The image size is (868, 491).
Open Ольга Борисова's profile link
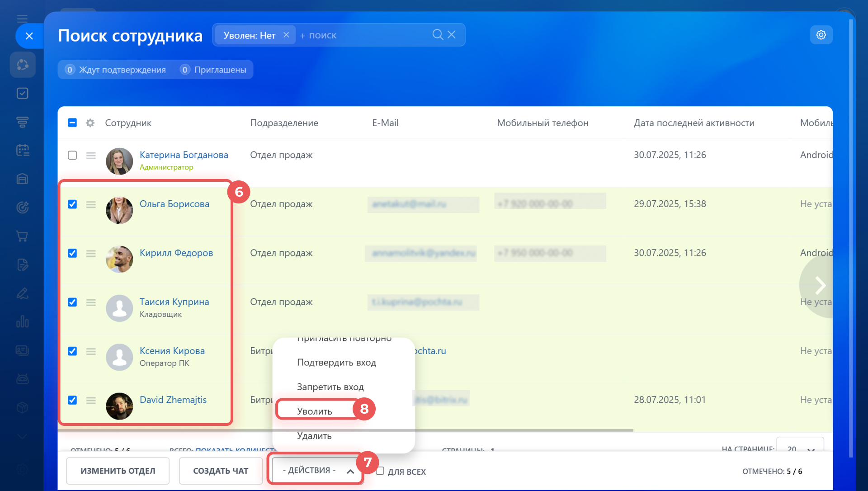coord(174,204)
